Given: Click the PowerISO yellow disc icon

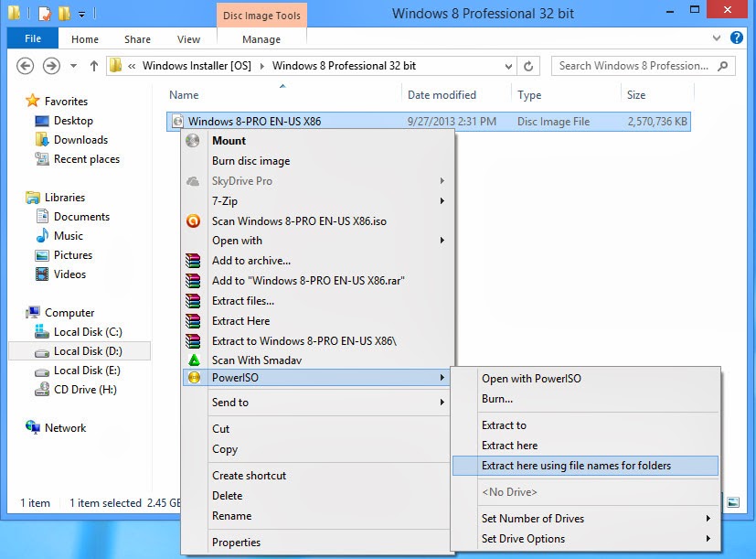Looking at the screenshot, I should click(194, 378).
